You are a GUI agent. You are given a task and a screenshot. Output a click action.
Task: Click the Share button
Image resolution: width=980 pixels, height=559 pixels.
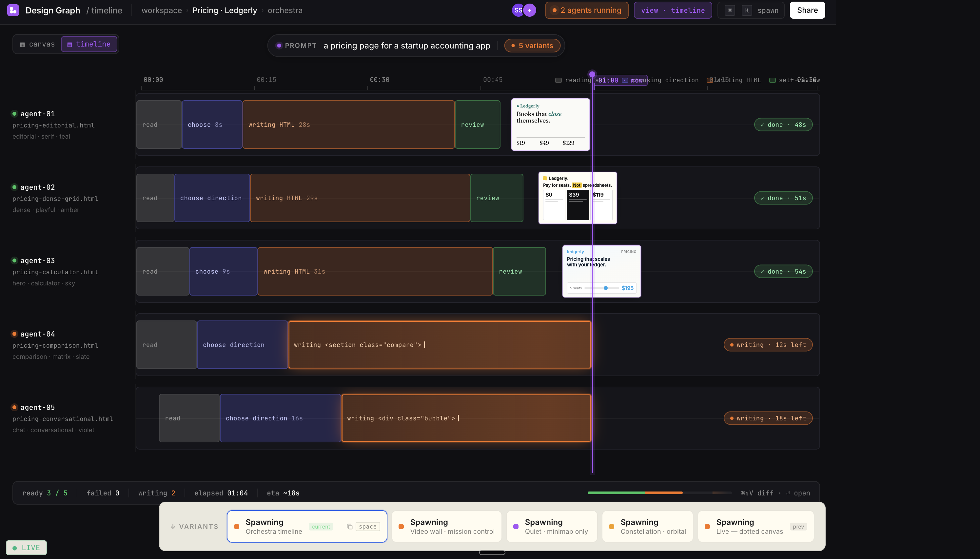[x=807, y=10]
